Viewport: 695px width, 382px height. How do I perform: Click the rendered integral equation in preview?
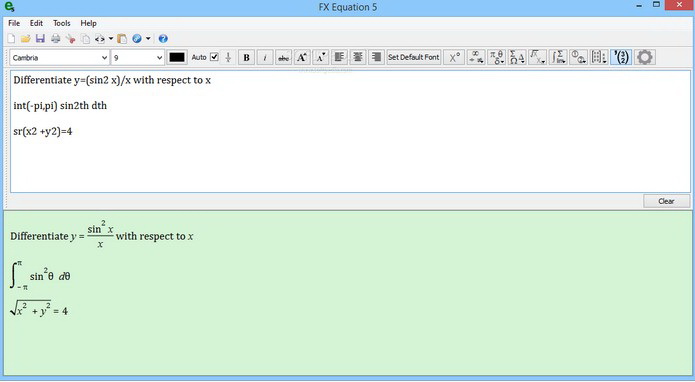tap(40, 275)
